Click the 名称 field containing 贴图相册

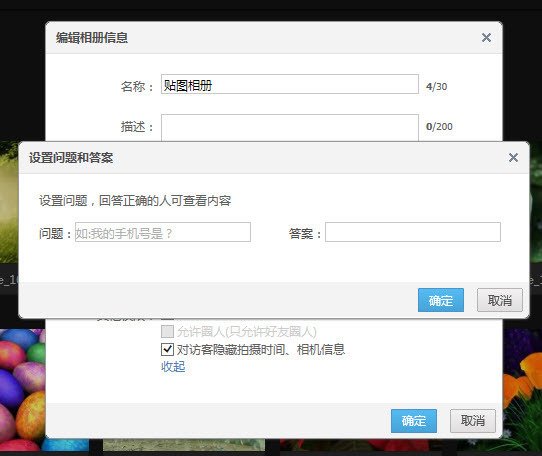[x=290, y=84]
